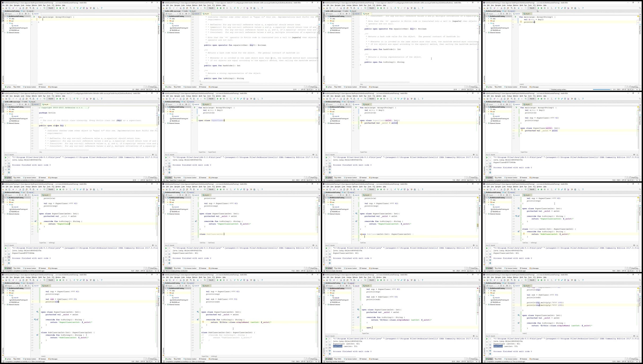Open Terminal tool button in the empty-main-function window
This screenshot has height=364, width=643.
pos(43,87)
